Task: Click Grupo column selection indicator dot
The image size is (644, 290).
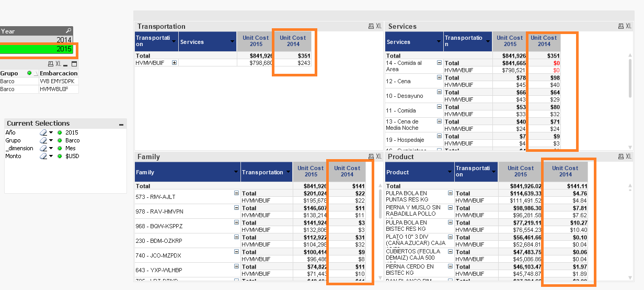Action: tap(29, 73)
